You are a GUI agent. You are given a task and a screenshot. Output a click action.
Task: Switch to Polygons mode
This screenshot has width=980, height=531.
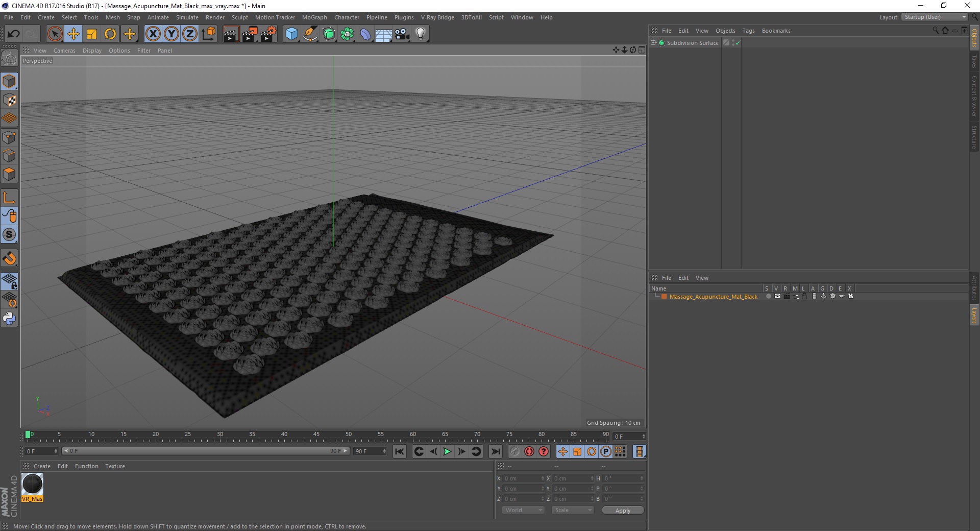9,174
